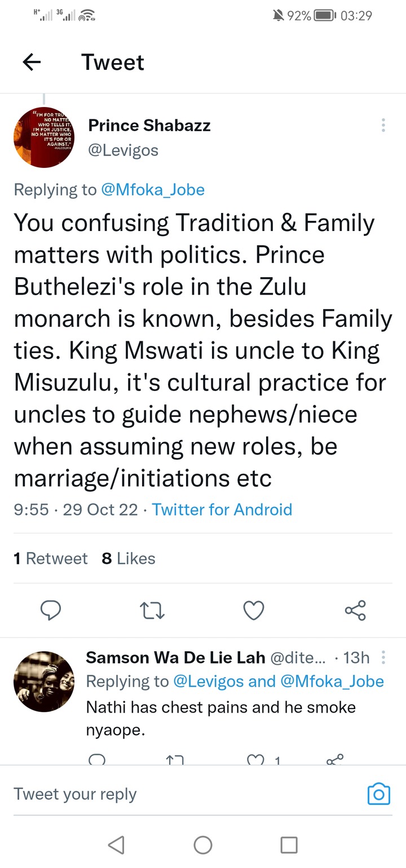View the 8 Likes list
This screenshot has height=868, width=406.
129,558
